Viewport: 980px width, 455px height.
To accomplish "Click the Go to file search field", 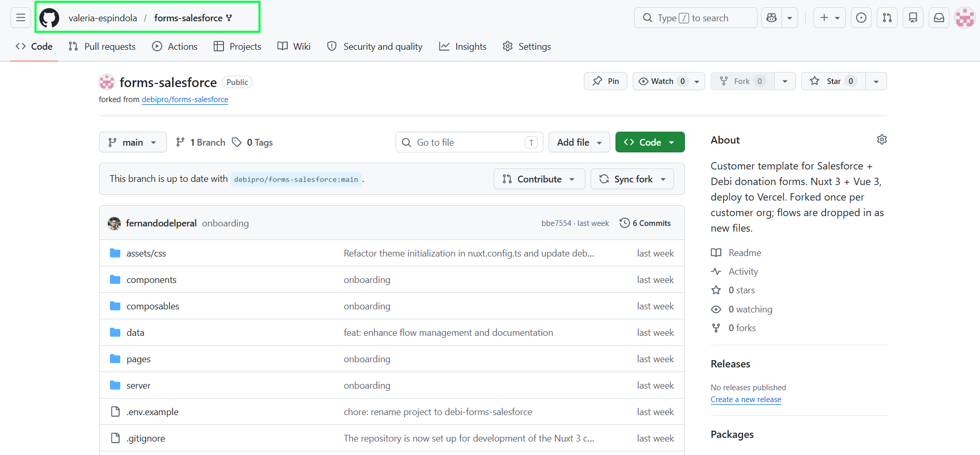I will [x=470, y=142].
